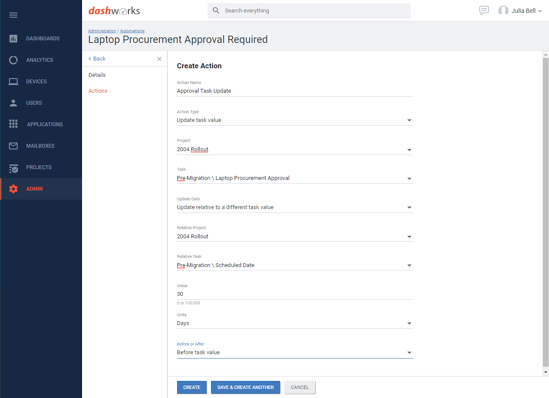This screenshot has height=398, width=549.
Task: Select the Admin gear icon
Action: click(13, 189)
